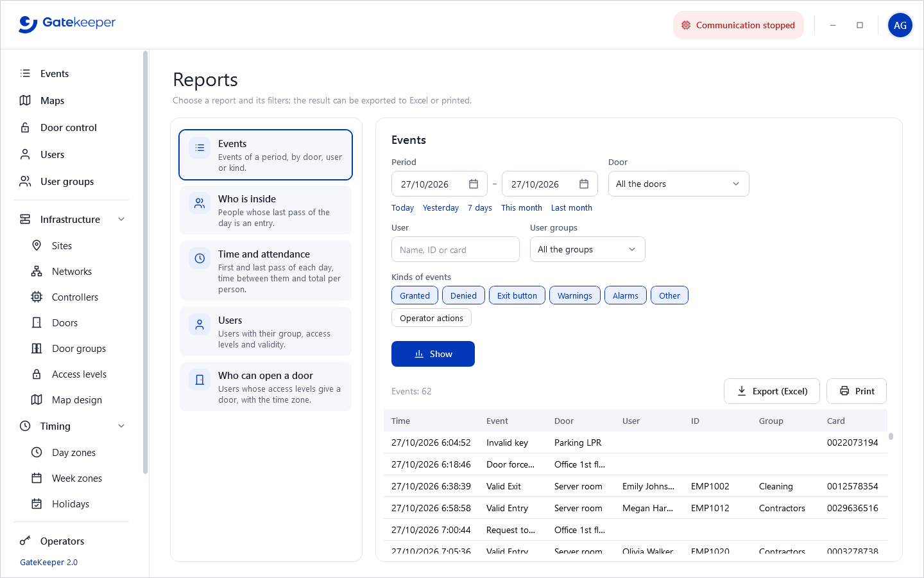The image size is (924, 578).
Task: Collapse the Timing section chevron
Action: [121, 426]
